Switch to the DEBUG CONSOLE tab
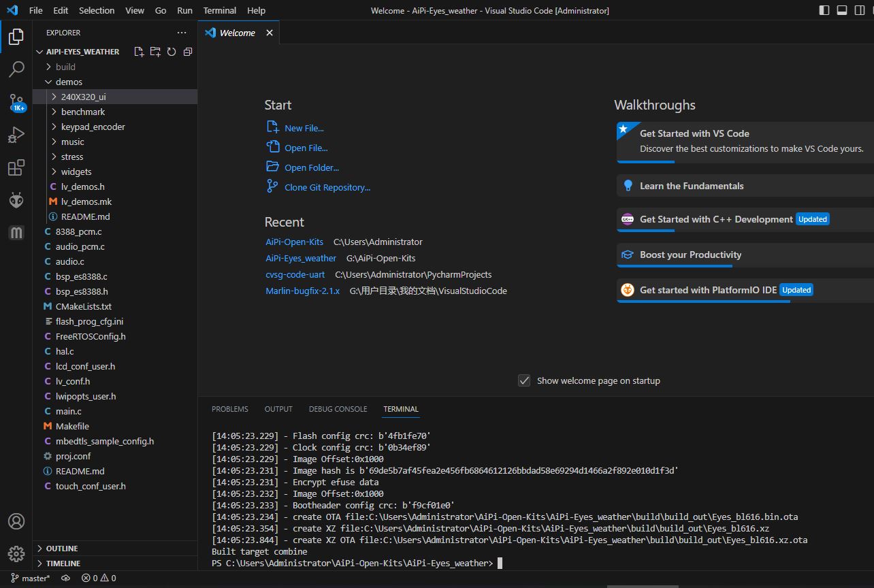Screen dimensions: 874x588 point(338,409)
